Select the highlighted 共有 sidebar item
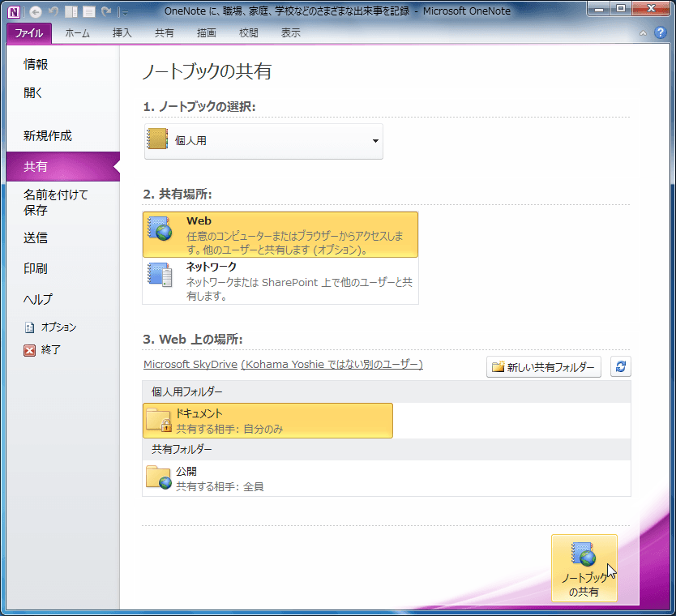Viewport: 676px width, 616px height. point(63,166)
